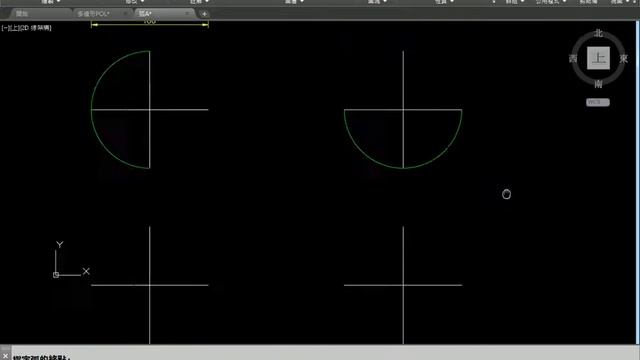Close the 弧A* drawing tab
The height and width of the screenshot is (360, 640).
187,14
